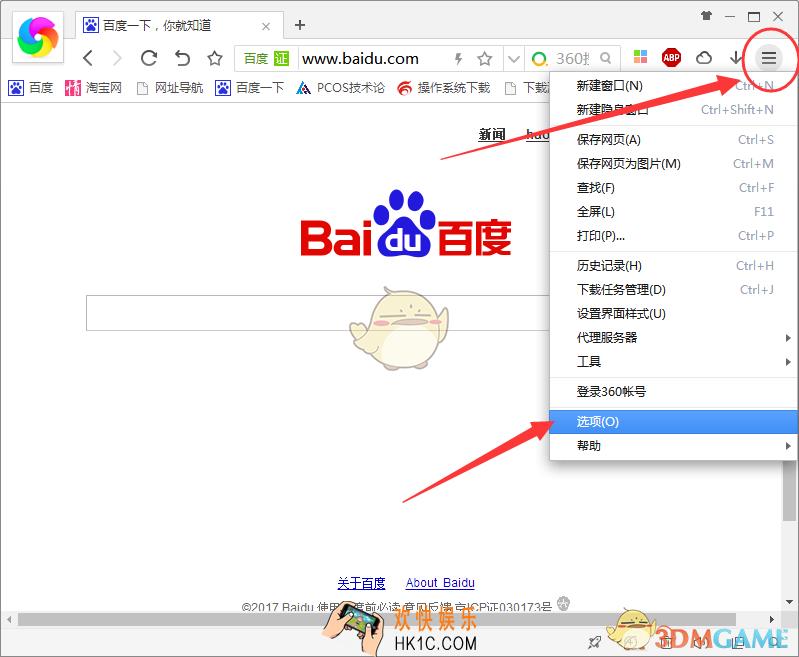Open the 操作系统下载 bookmark

click(444, 88)
